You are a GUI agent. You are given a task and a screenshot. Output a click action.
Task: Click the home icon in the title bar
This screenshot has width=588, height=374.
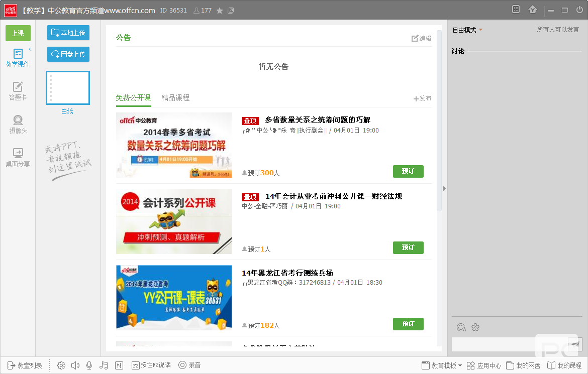point(533,10)
